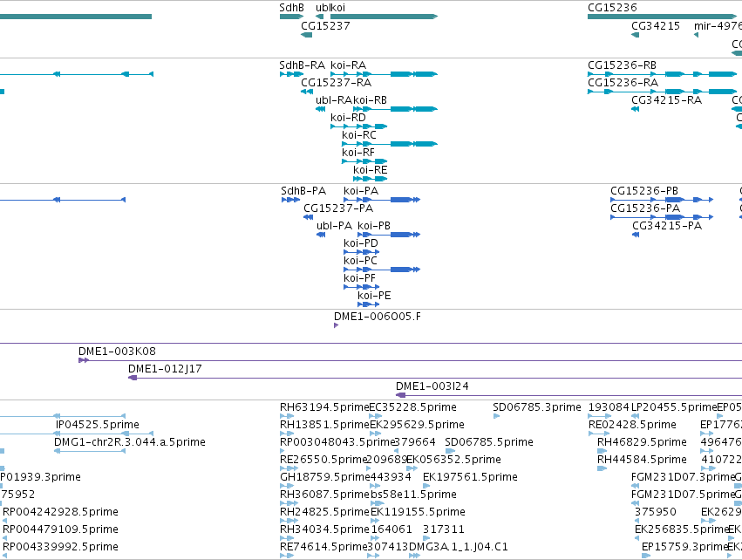Select the koi-PE coding sequence

[368, 304]
